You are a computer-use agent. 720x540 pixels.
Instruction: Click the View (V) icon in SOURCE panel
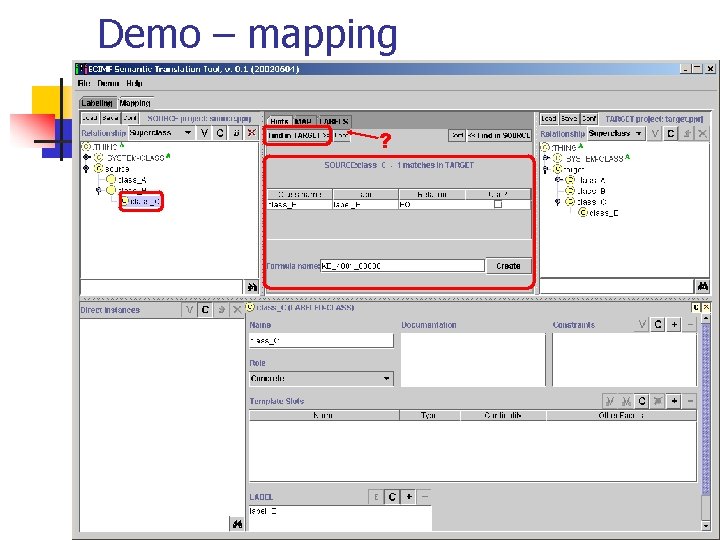click(x=204, y=133)
